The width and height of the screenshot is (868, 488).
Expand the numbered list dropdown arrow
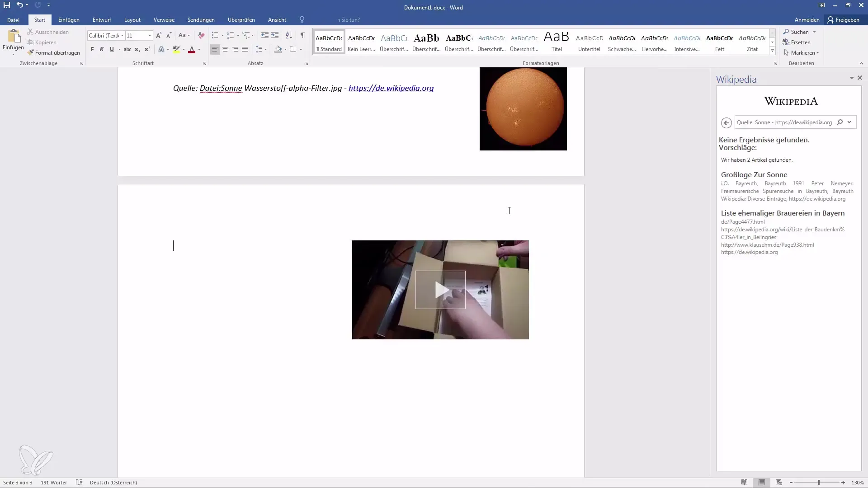point(238,35)
